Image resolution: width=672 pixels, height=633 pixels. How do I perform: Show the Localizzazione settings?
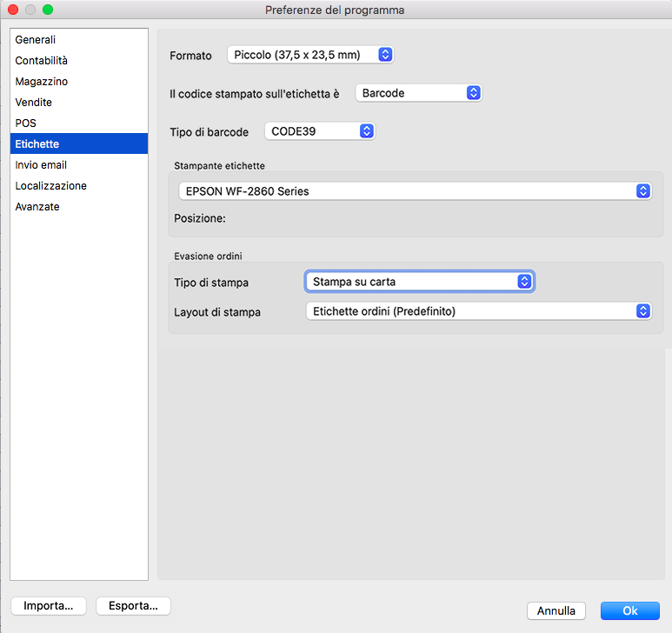tap(51, 186)
